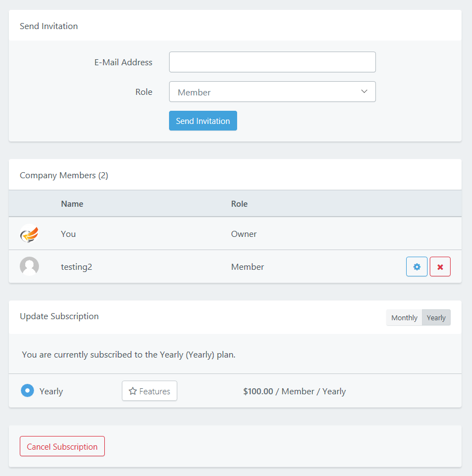Click the Name column header
Screen dimensions: 472x476
(x=72, y=204)
